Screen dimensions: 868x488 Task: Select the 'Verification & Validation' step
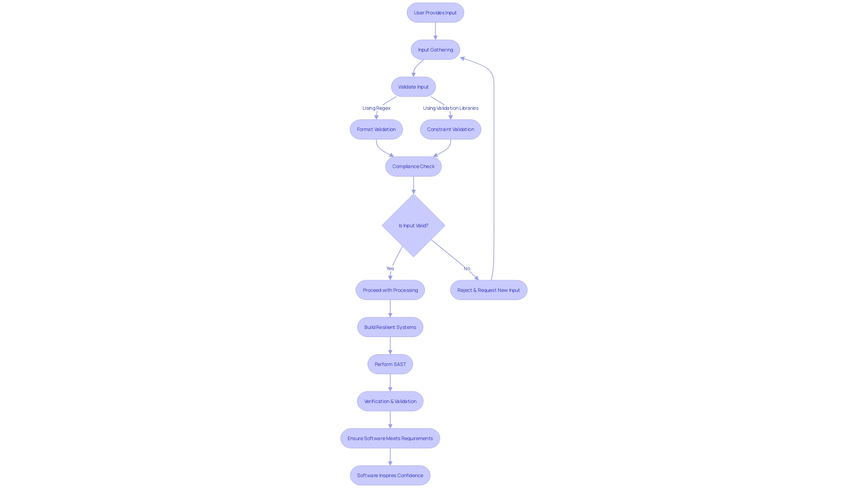[x=390, y=401]
